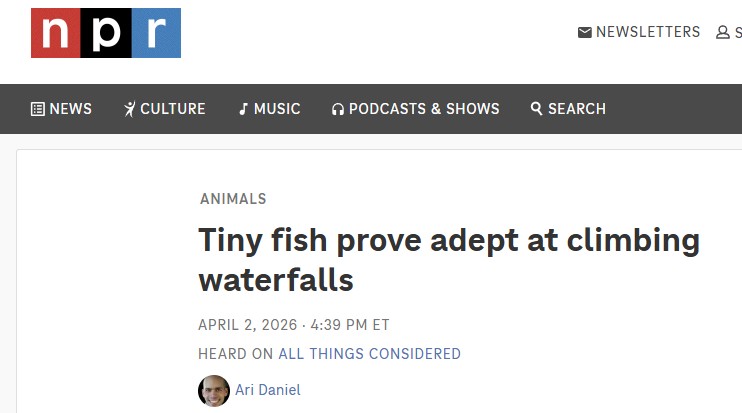Expand the Podcasts & Shows menu

pos(424,109)
